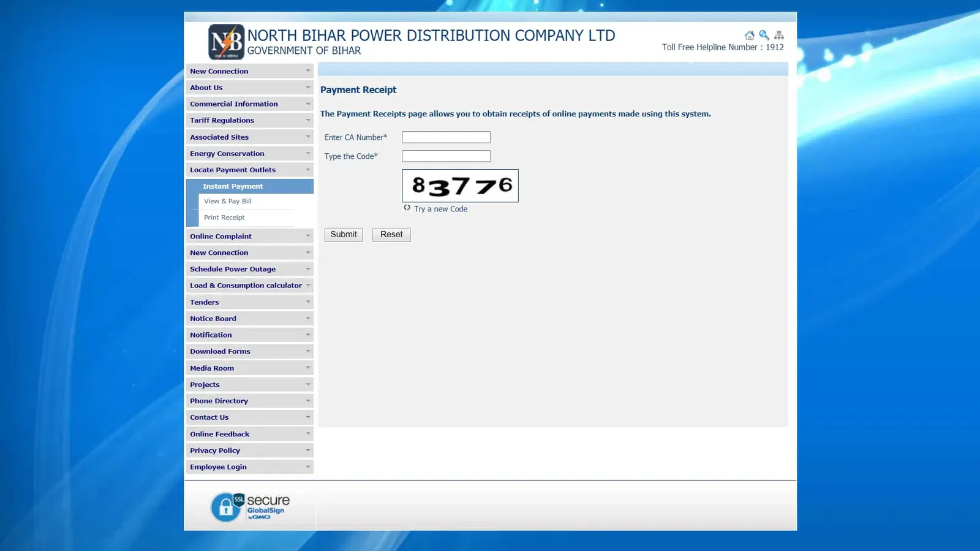Expand the Energy Conservation dropdown arrow
The width and height of the screenshot is (980, 551).
307,153
